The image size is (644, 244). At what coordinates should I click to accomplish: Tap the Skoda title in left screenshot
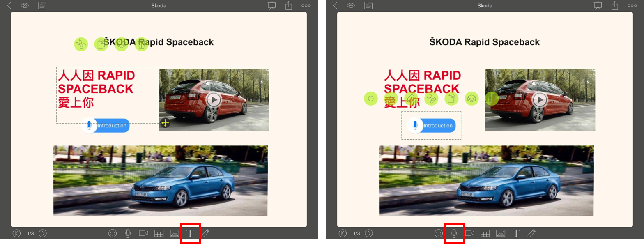coord(159,6)
